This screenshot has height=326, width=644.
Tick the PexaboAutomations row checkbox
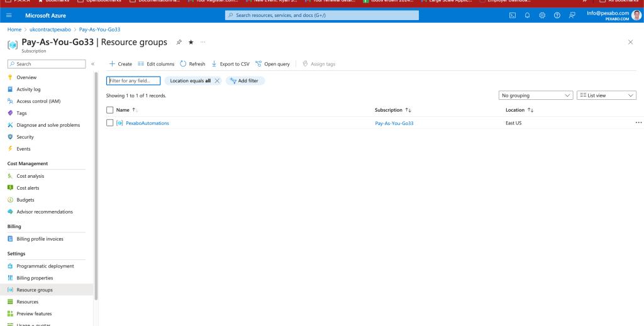click(x=109, y=122)
